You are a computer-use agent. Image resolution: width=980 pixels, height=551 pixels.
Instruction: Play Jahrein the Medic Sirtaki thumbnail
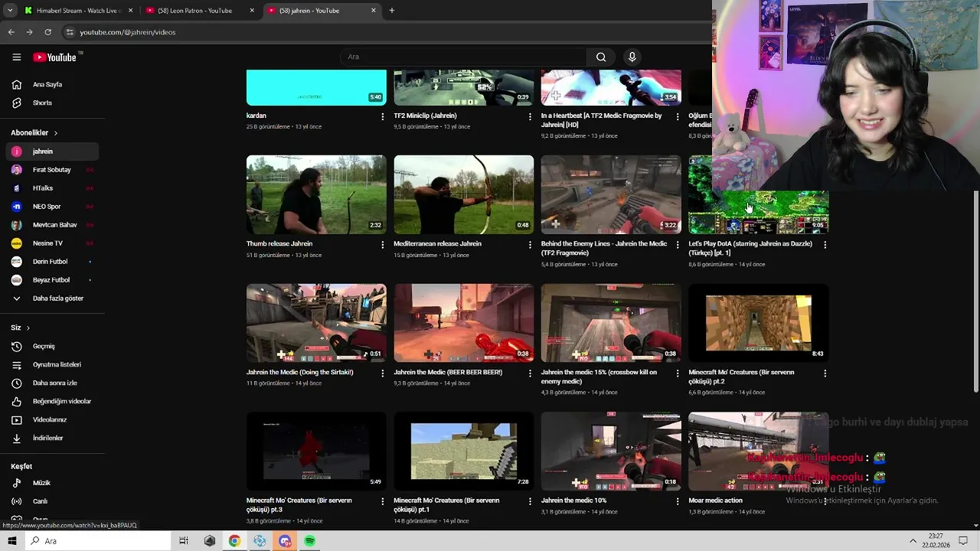pyautogui.click(x=316, y=323)
